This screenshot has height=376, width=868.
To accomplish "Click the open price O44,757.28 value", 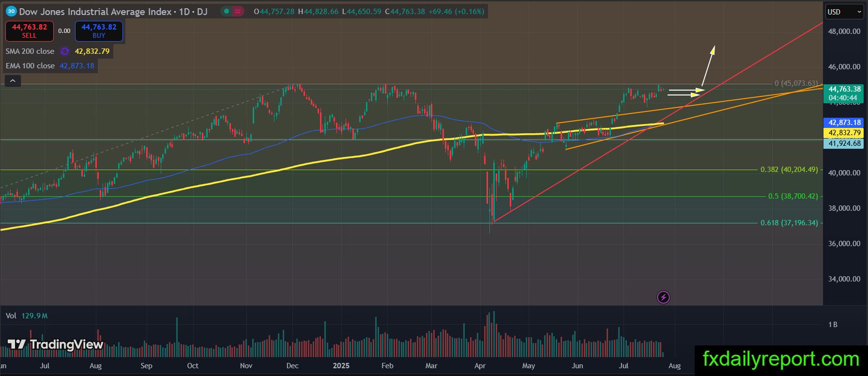I will coord(274,12).
